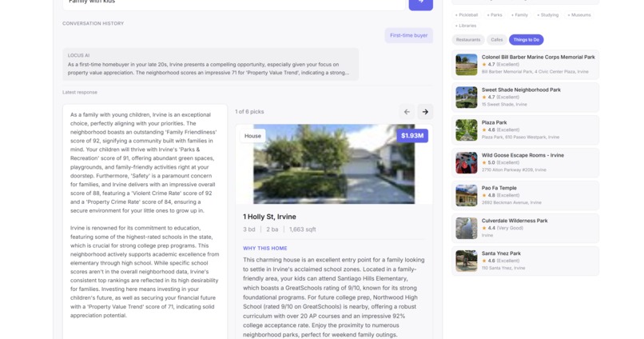Switch to the Restaurants tab
The image size is (644, 339).
coord(467,40)
